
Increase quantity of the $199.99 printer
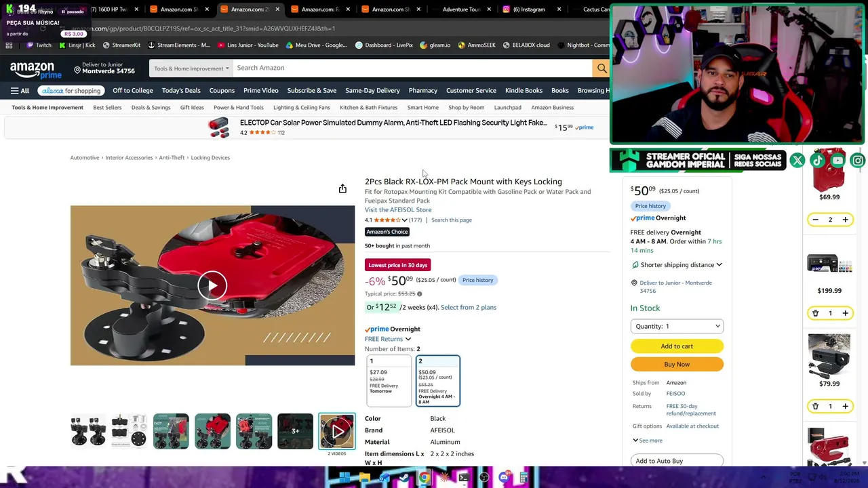[x=845, y=313]
